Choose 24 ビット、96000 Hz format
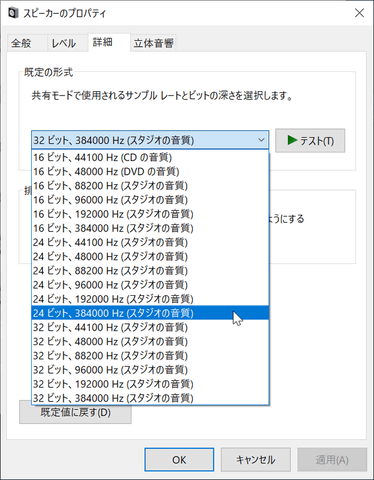Screen dimensions: 374x480 [150, 285]
